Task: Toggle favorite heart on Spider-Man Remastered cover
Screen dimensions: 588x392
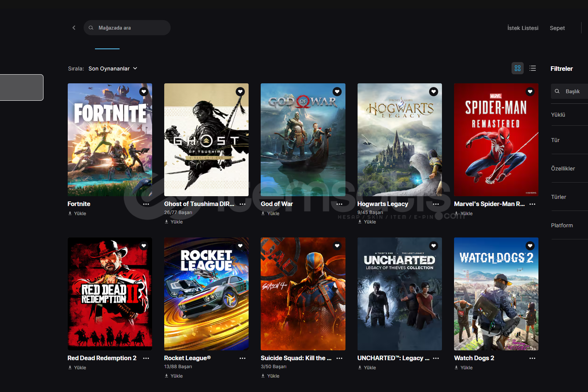Action: click(530, 92)
